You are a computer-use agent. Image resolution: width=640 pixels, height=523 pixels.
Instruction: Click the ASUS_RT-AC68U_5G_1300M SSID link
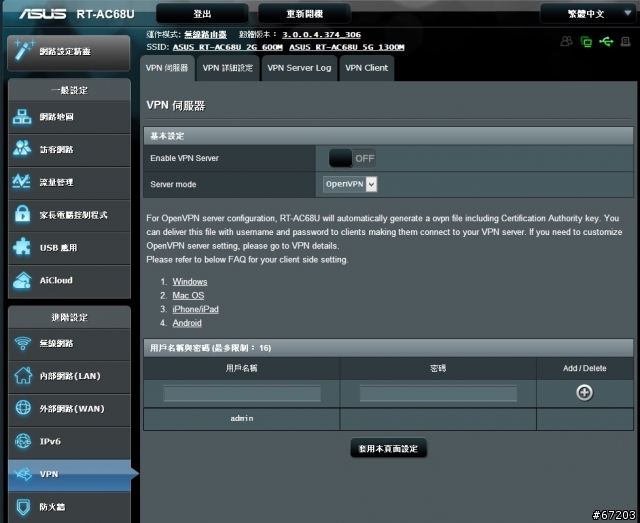tap(347, 47)
